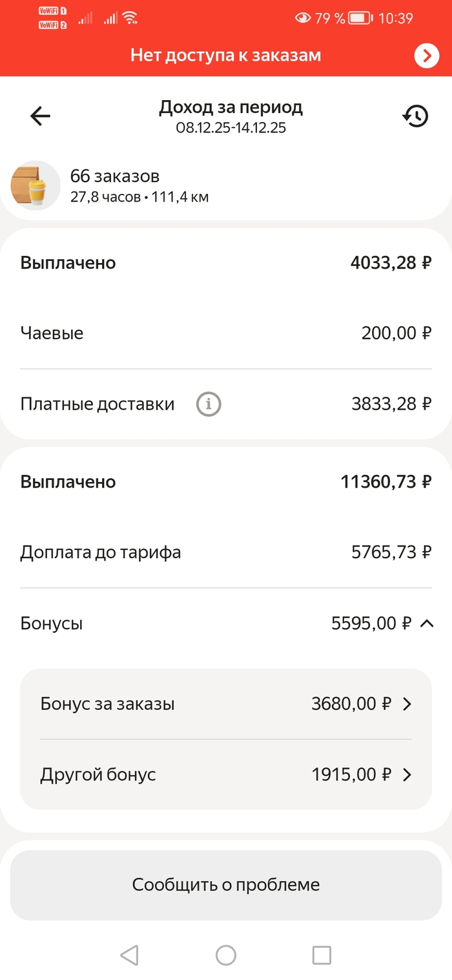Image resolution: width=452 pixels, height=980 pixels.
Task: Tap the arrow in the red banner
Action: [x=426, y=56]
